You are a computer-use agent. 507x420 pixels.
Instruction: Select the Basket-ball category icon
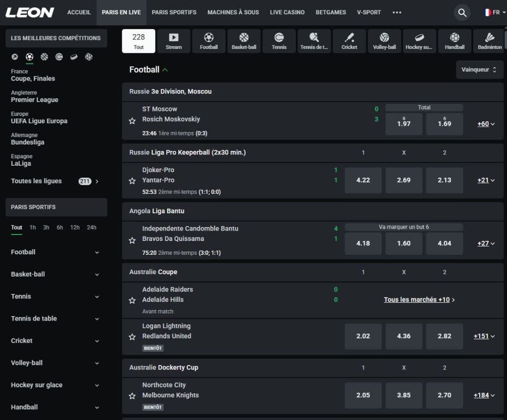coord(244,41)
